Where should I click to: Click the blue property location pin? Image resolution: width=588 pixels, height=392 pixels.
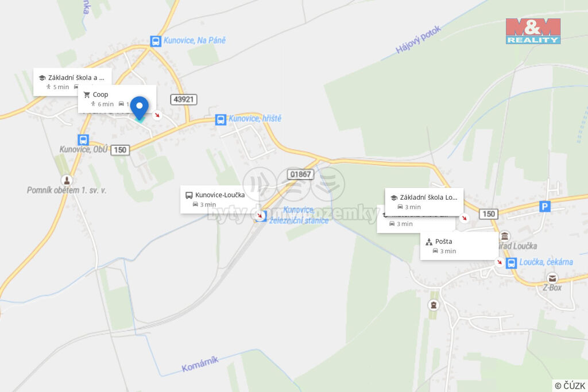[140, 108]
